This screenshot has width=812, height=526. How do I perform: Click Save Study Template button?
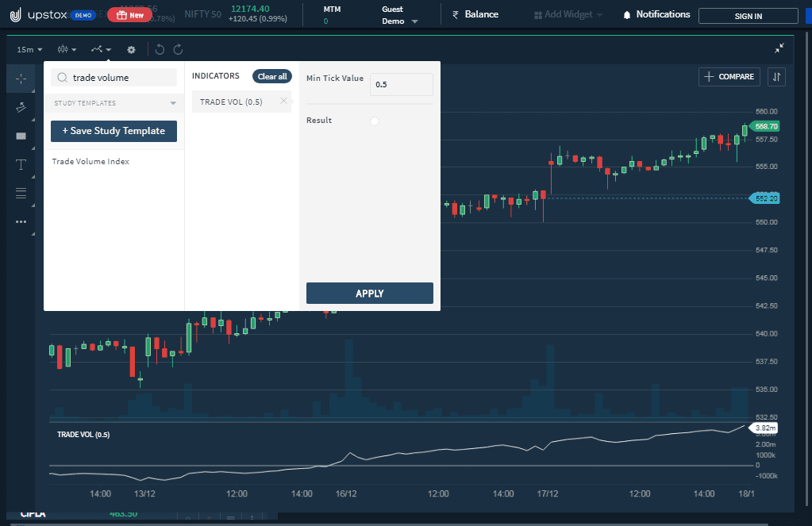pyautogui.click(x=114, y=131)
